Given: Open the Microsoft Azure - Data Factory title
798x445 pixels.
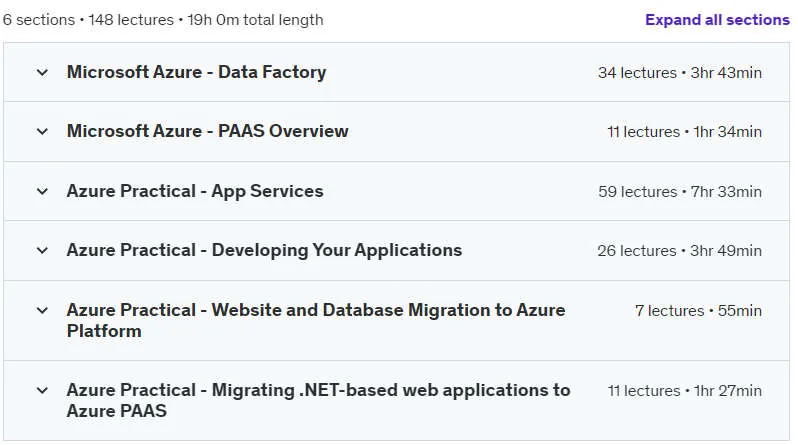Looking at the screenshot, I should pos(196,72).
